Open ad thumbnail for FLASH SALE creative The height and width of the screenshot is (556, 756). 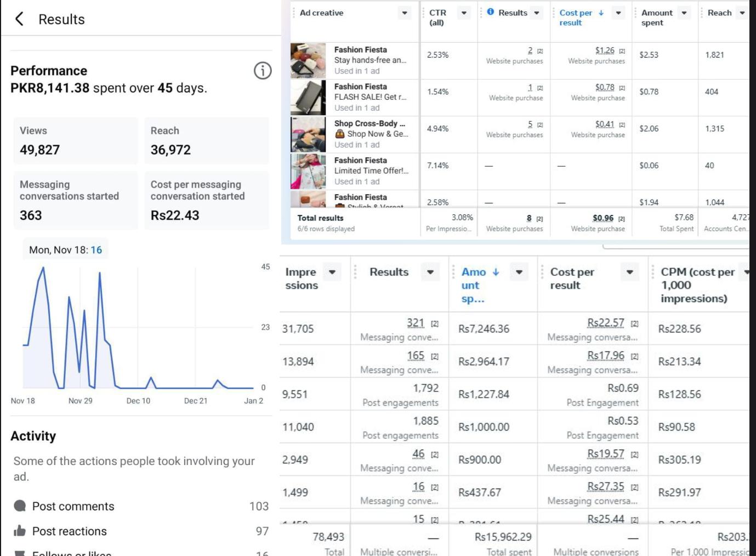click(x=308, y=98)
